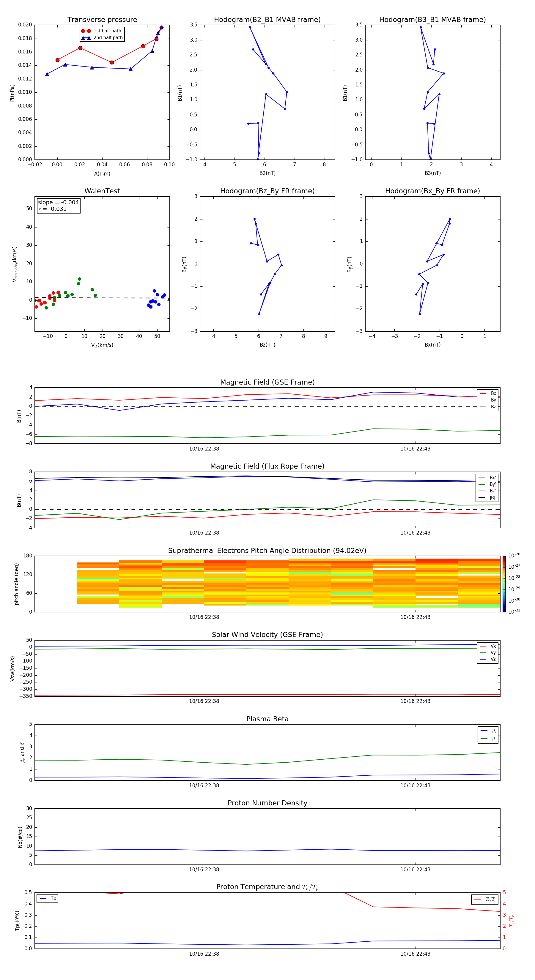Click the Hodogram(B3_B1 MVAB frame) title
Screen dimensions: 535x980
432,20
